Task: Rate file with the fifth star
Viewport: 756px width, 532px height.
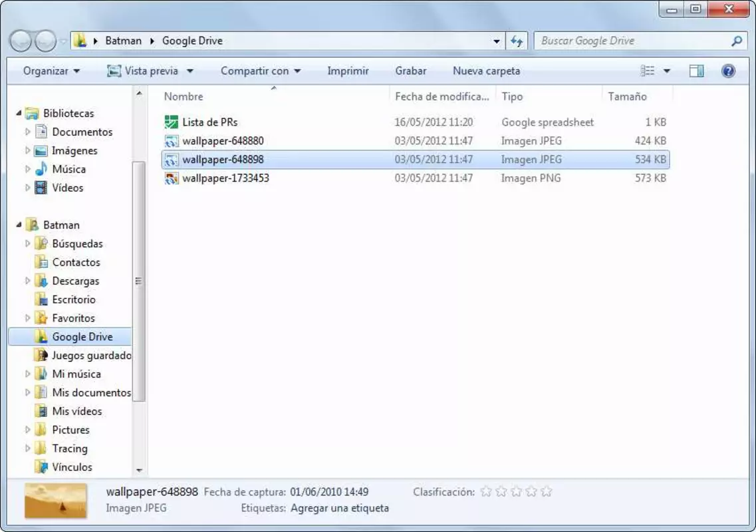Action: click(547, 491)
